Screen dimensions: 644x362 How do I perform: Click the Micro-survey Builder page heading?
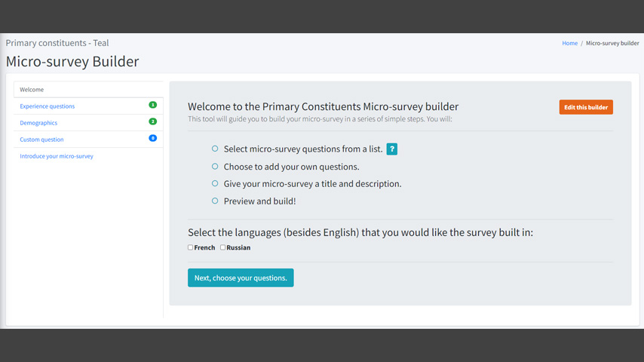click(72, 62)
